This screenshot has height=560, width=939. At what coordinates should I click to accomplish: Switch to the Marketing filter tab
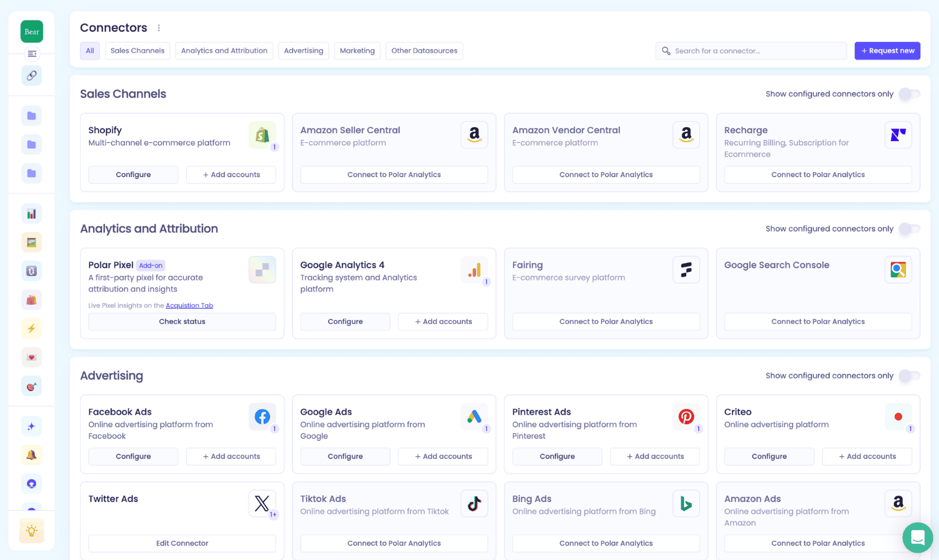coord(357,51)
